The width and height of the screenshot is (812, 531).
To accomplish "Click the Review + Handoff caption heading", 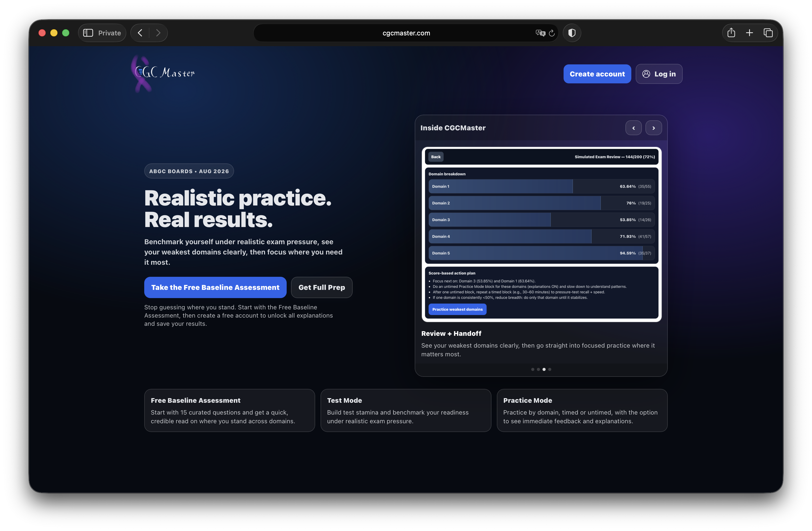I will click(451, 333).
